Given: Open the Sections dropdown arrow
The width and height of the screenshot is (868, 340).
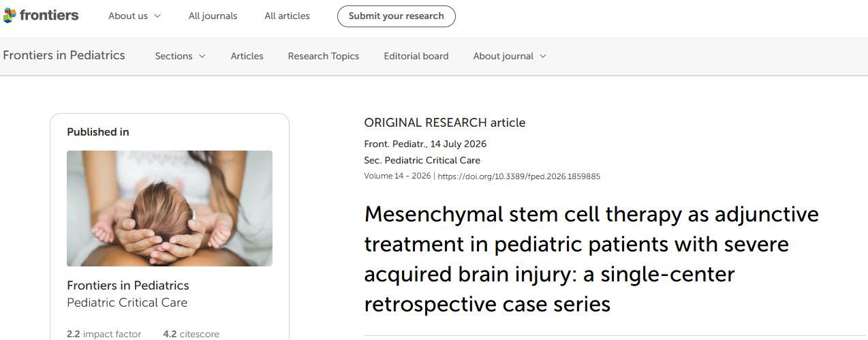Looking at the screenshot, I should [x=202, y=56].
